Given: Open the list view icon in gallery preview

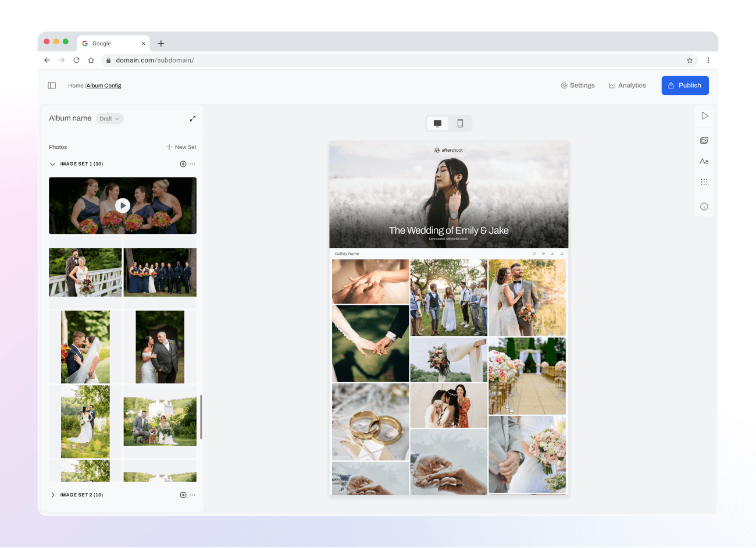Looking at the screenshot, I should click(x=562, y=254).
